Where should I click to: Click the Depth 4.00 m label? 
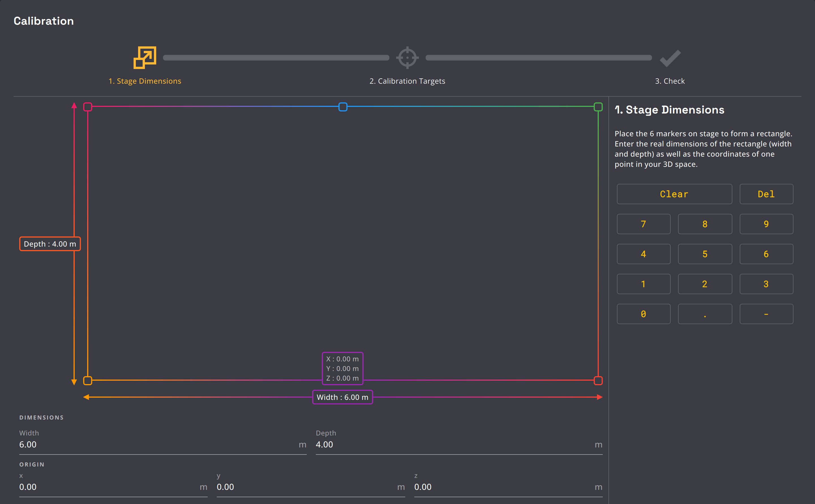click(50, 244)
